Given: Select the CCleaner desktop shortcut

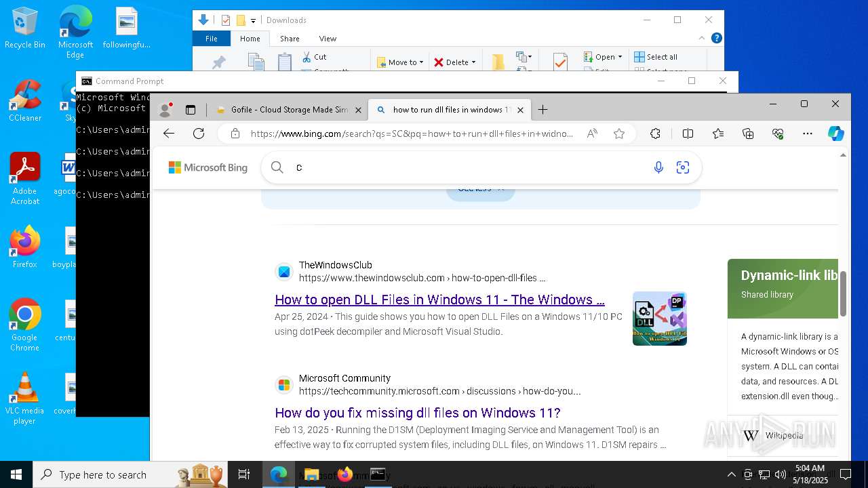Looking at the screenshot, I should (24, 101).
